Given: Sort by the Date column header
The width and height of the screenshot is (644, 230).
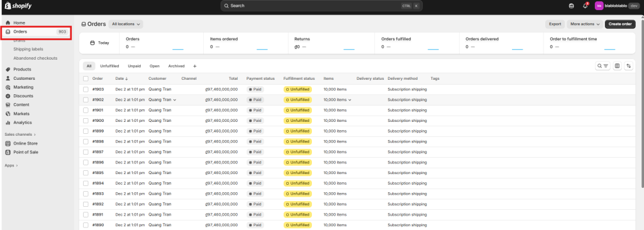Looking at the screenshot, I should click(121, 79).
